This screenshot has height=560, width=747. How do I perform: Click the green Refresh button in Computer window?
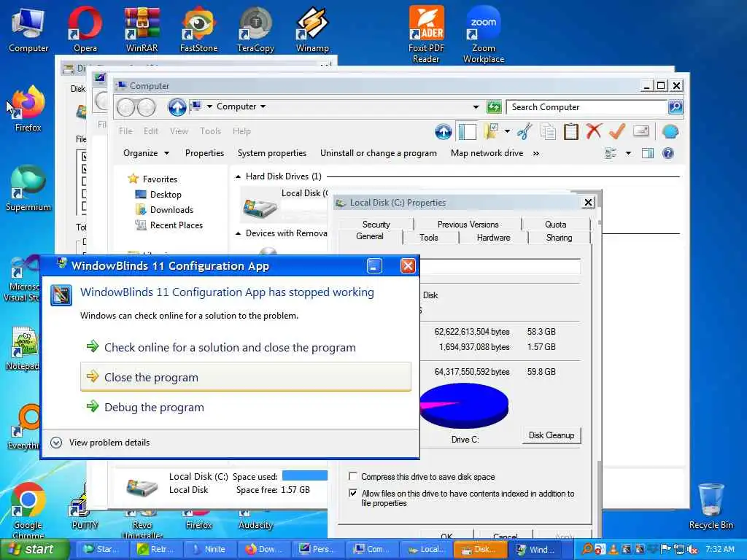[494, 107]
